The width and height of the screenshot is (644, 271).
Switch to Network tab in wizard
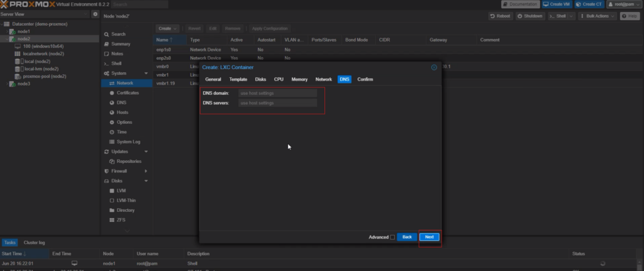point(324,79)
